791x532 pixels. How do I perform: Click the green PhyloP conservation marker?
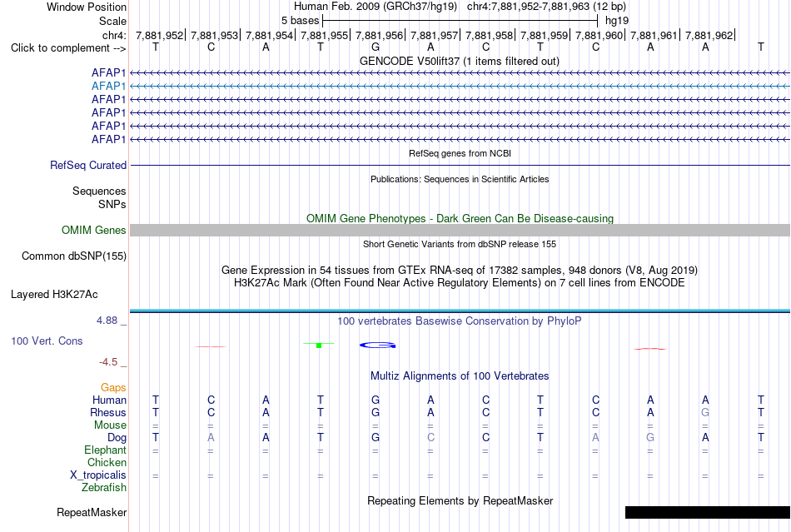click(x=319, y=345)
